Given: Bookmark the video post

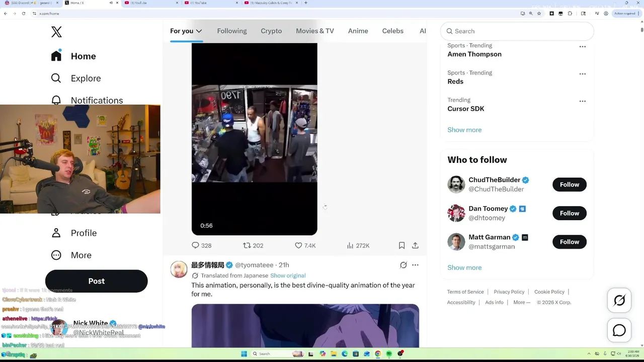Looking at the screenshot, I should pyautogui.click(x=401, y=245).
